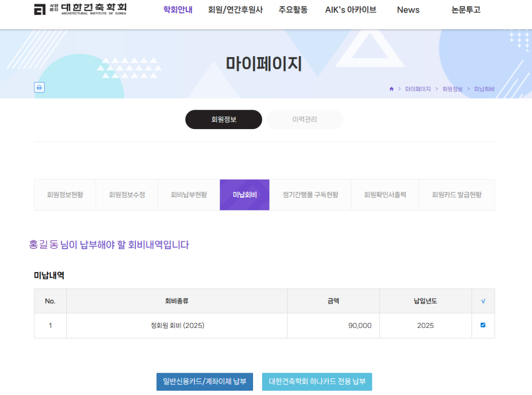
Task: Open the 회원확인서출력 tab
Action: tap(384, 195)
